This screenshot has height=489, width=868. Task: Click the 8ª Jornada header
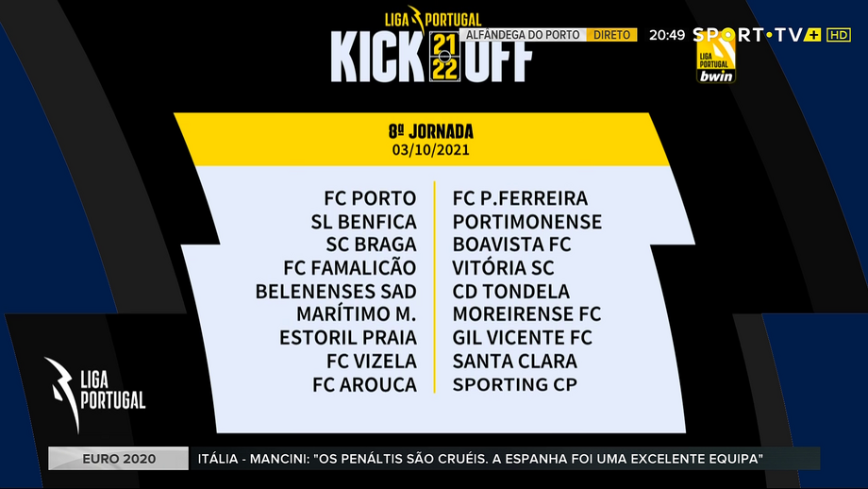click(x=430, y=131)
